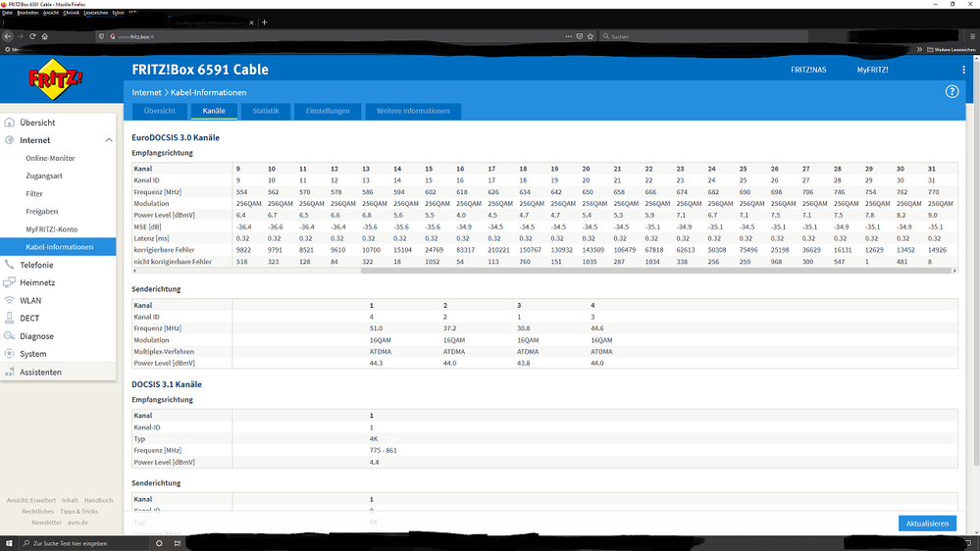Image resolution: width=980 pixels, height=551 pixels.
Task: Open Online-Monitor submenu entry
Action: [50, 158]
